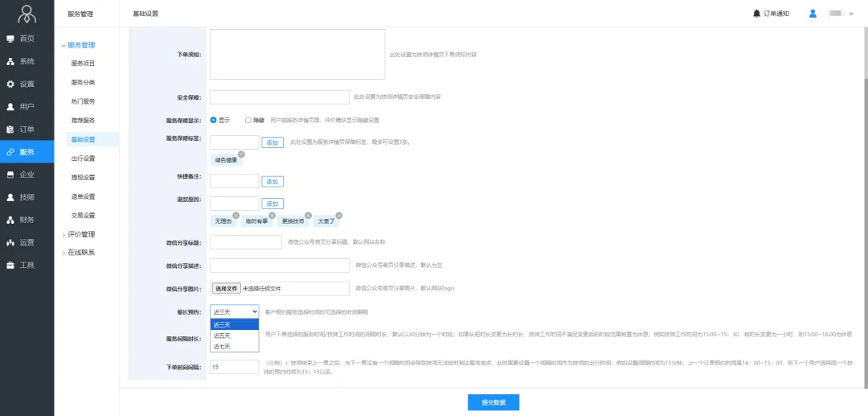Select the 显示 radio button
Viewport: 868px width, 416px height.
(214, 120)
